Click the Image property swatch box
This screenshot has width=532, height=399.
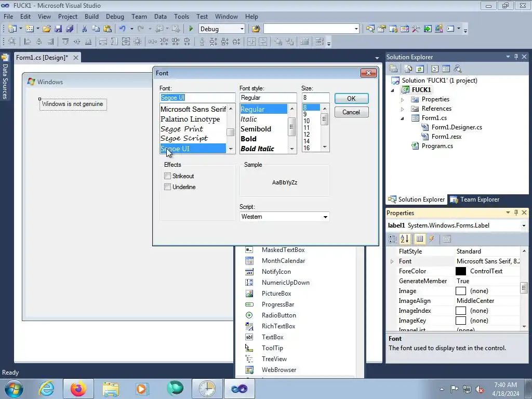461,291
